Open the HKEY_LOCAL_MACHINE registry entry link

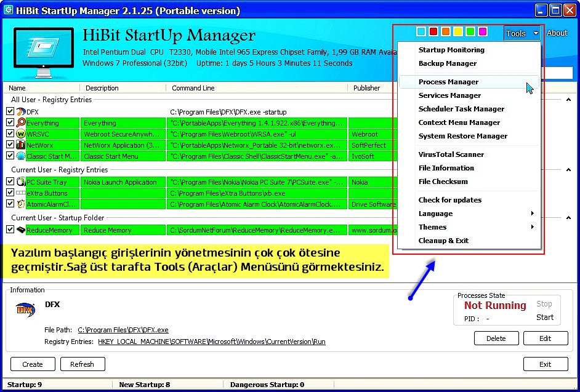[212, 342]
